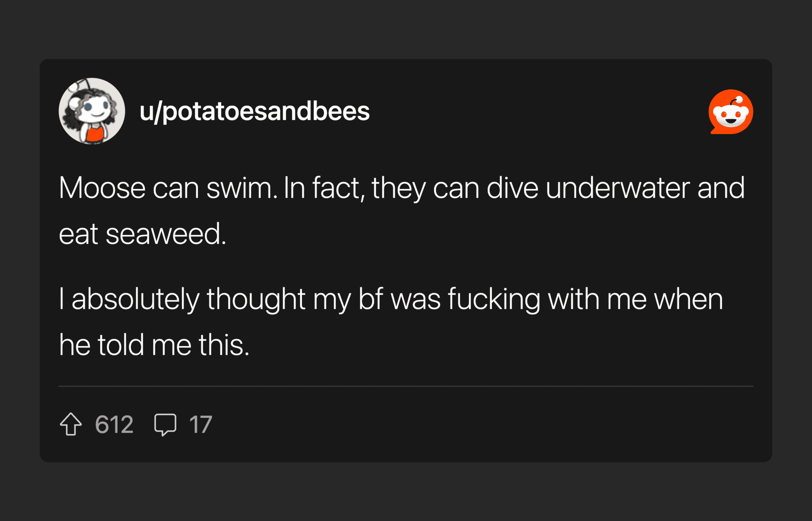The width and height of the screenshot is (812, 521).
Task: Click the word "told" in the post
Action: coord(121,345)
